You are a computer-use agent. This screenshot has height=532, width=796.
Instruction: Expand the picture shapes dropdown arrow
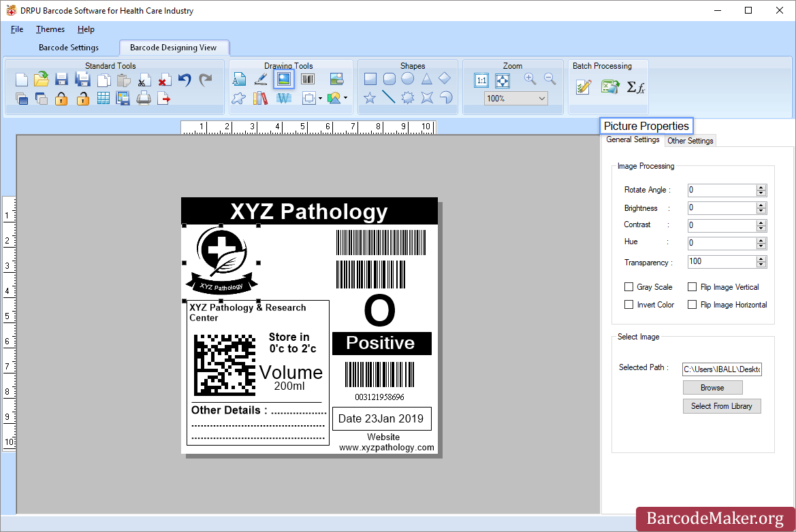[x=346, y=98]
